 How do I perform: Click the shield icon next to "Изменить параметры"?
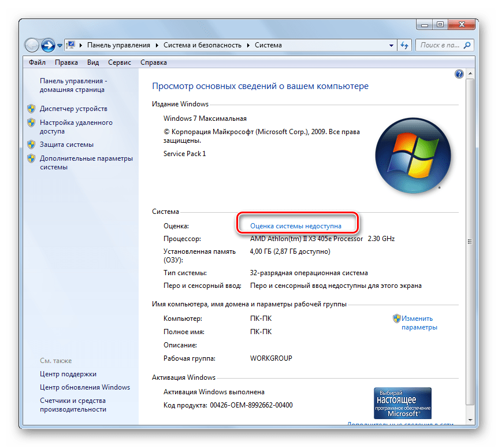(397, 318)
